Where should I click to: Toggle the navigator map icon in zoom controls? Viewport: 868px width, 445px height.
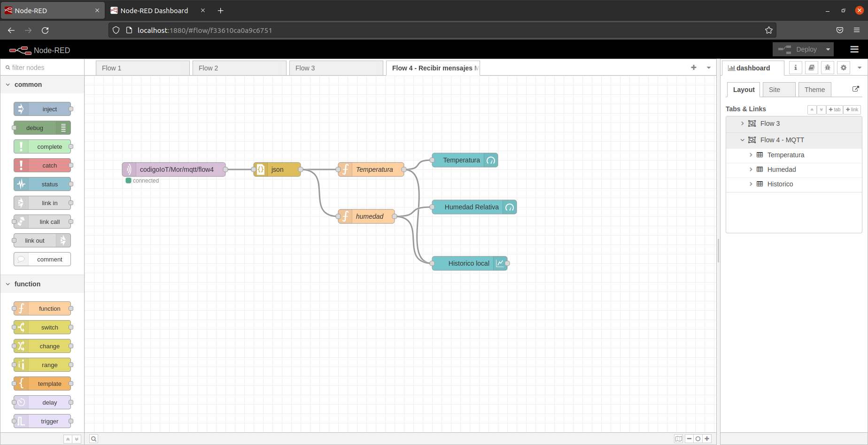679,438
